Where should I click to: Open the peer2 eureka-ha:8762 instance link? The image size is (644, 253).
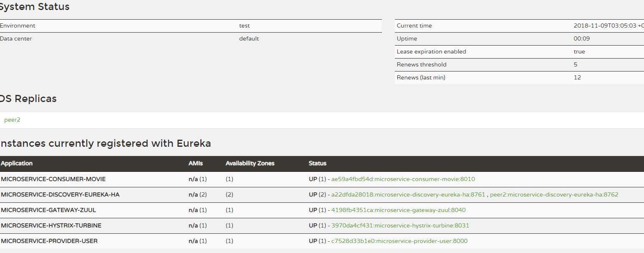click(554, 194)
